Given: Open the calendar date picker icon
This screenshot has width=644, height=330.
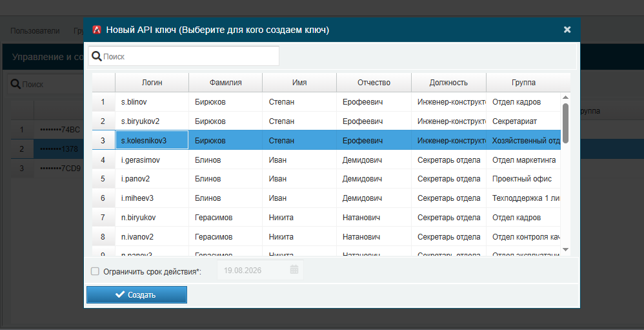Looking at the screenshot, I should [x=294, y=269].
